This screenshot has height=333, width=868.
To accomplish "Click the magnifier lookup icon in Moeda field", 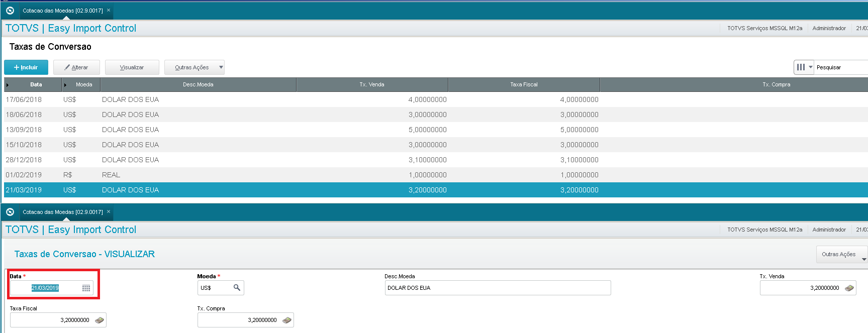I will click(x=237, y=287).
